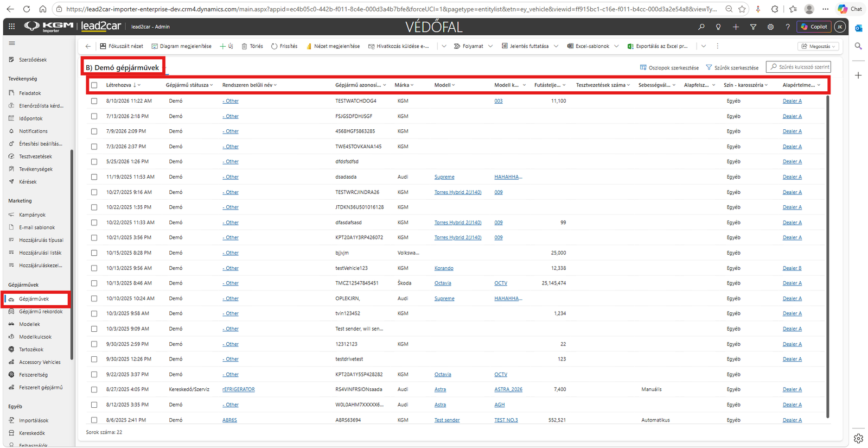Select checkbox for TESTWATCHDOG4 row

tap(94, 101)
